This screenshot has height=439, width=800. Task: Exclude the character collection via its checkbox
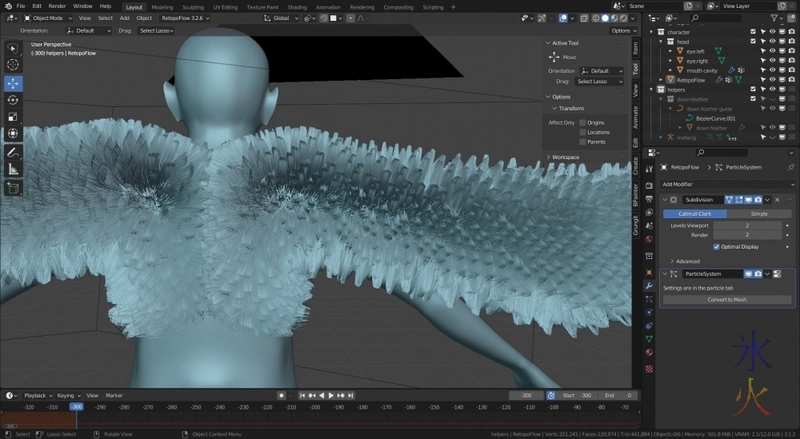753,32
